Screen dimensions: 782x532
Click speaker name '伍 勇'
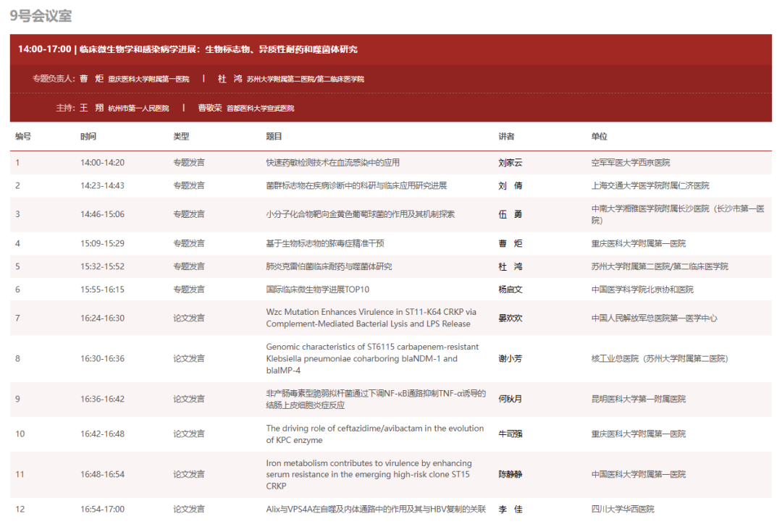pos(510,214)
